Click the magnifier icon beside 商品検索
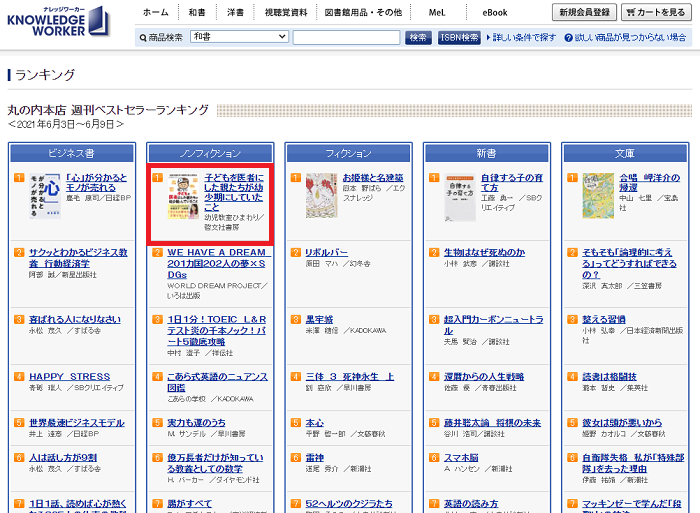 coord(143,38)
